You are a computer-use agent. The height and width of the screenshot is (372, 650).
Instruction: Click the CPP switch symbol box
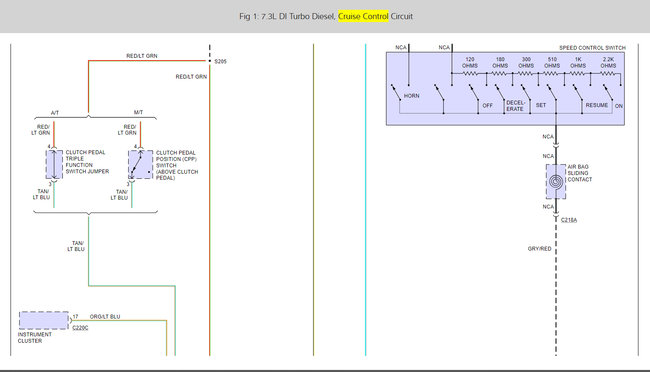click(141, 165)
